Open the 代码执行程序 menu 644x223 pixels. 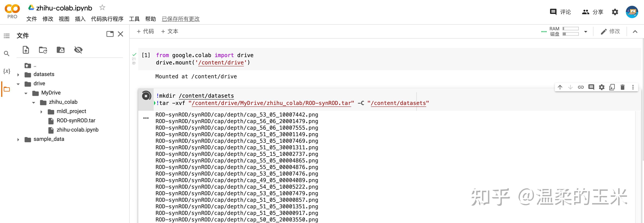point(107,19)
